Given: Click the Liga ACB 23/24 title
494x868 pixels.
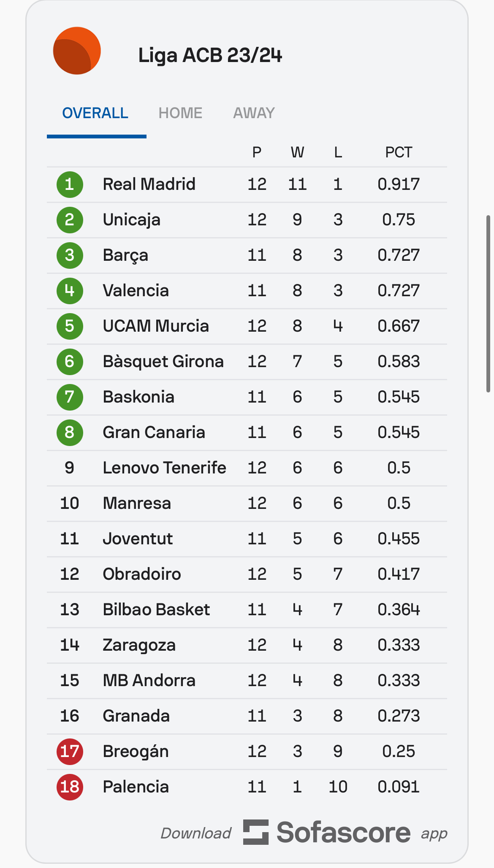Looking at the screenshot, I should (x=210, y=55).
